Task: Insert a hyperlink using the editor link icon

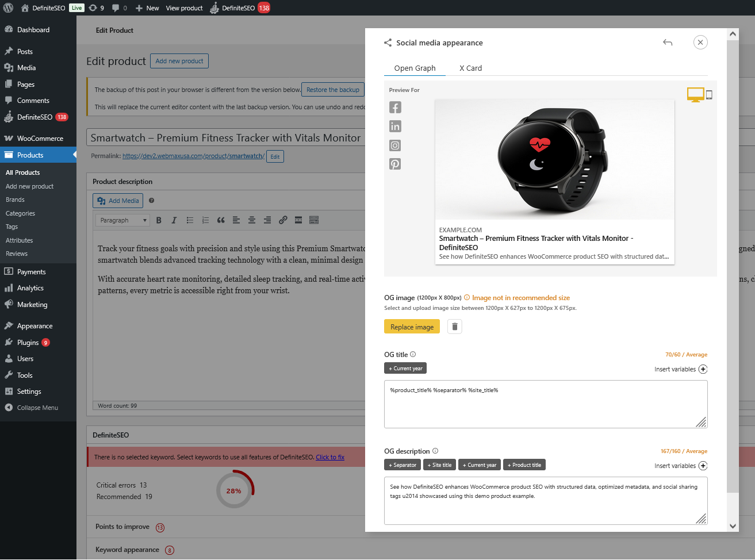Action: [282, 220]
